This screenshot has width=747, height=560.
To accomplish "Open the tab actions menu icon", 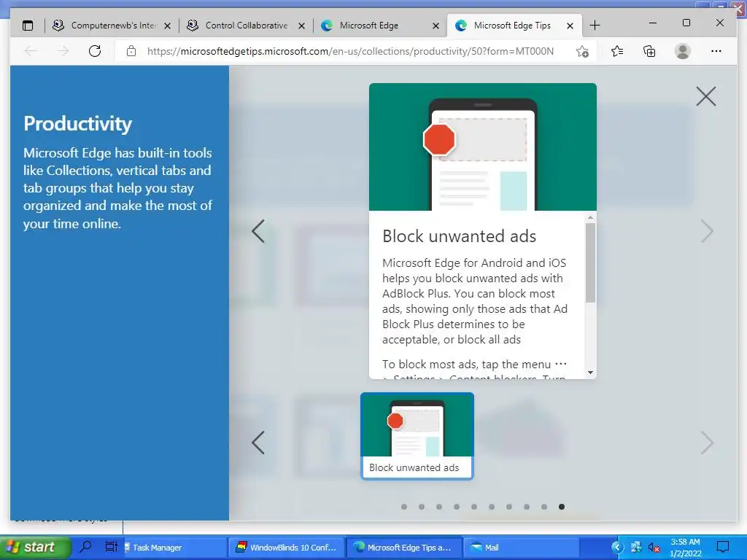I will pyautogui.click(x=28, y=26).
